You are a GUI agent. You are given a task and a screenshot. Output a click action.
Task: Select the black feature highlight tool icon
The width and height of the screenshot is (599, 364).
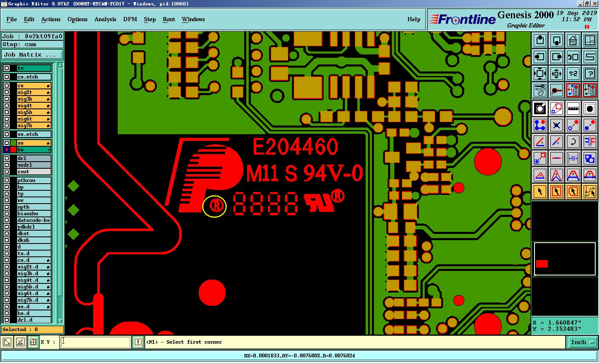tap(590, 109)
